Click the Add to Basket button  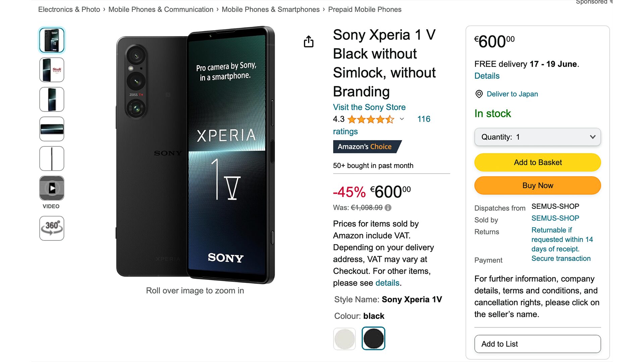click(537, 163)
